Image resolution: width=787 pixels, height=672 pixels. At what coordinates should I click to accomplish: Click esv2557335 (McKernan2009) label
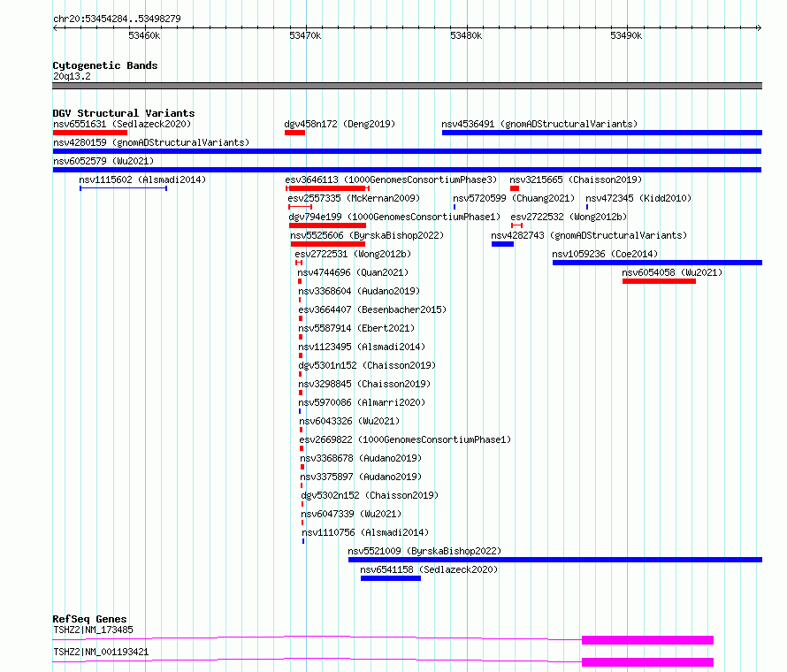coord(354,198)
